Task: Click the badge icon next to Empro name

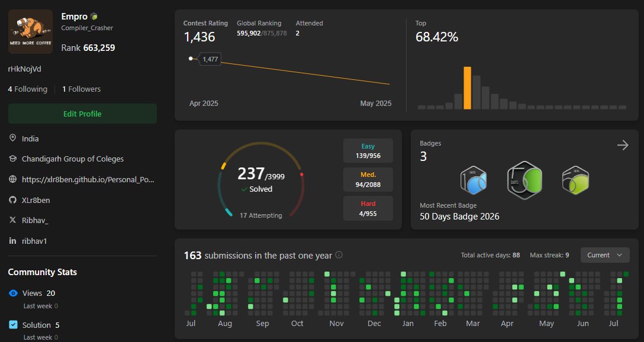Action: pos(94,17)
